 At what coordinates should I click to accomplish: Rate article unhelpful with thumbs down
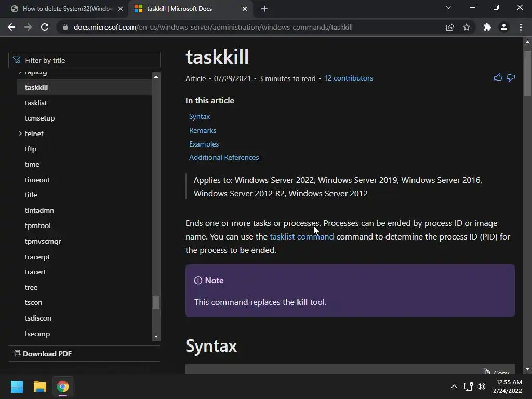point(511,78)
